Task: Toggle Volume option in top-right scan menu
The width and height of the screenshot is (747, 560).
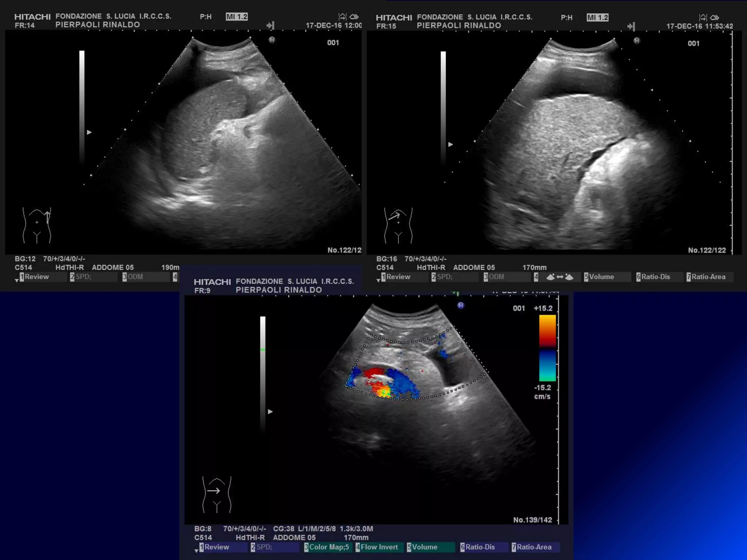Action: click(x=601, y=277)
